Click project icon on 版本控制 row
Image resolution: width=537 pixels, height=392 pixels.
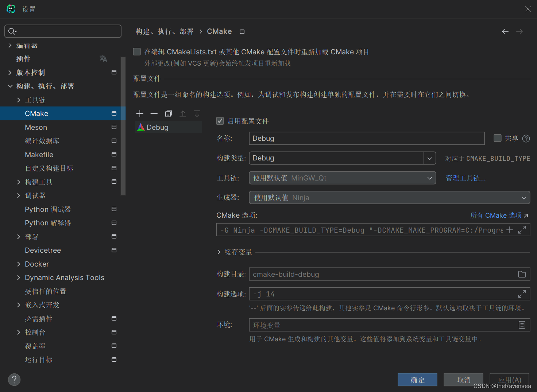pyautogui.click(x=114, y=72)
